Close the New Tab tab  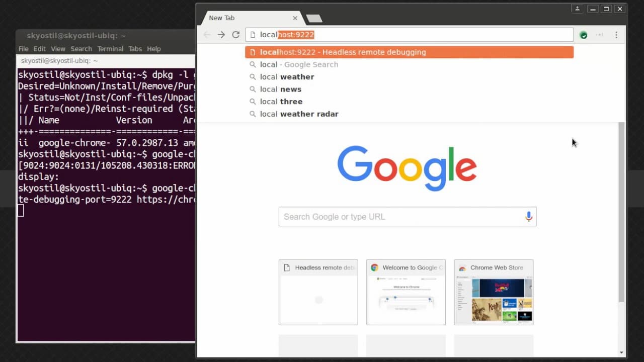(x=295, y=18)
